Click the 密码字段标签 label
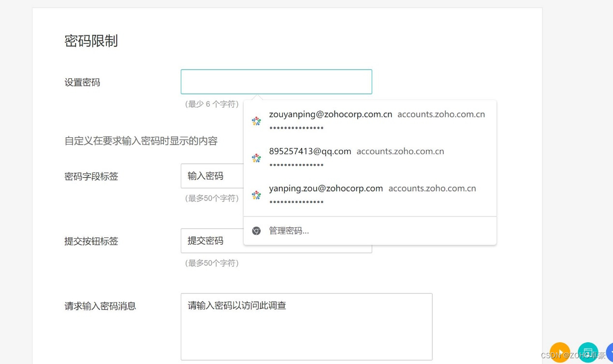Viewport: 613px width, 364px height. coord(91,176)
